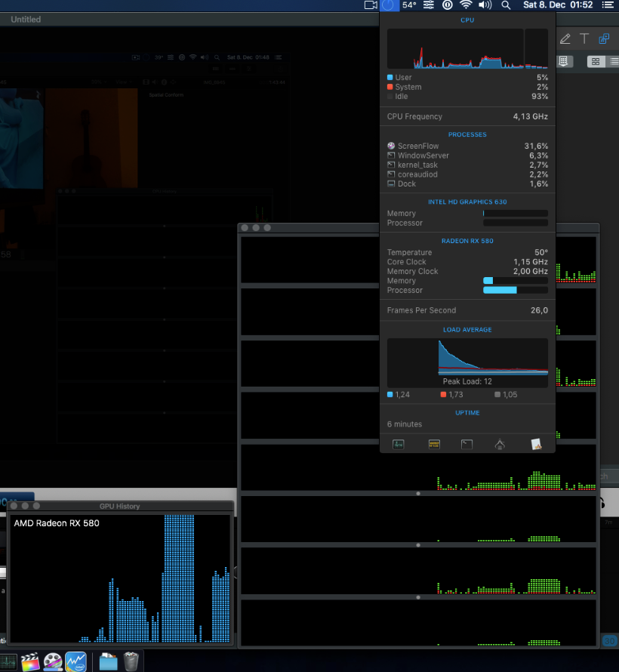
Task: Open Notification Center list icon
Action: [x=608, y=5]
